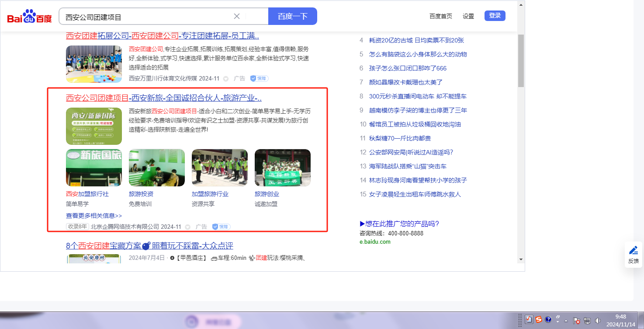Click the search input field containing 西安公司团建项目

(x=146, y=17)
